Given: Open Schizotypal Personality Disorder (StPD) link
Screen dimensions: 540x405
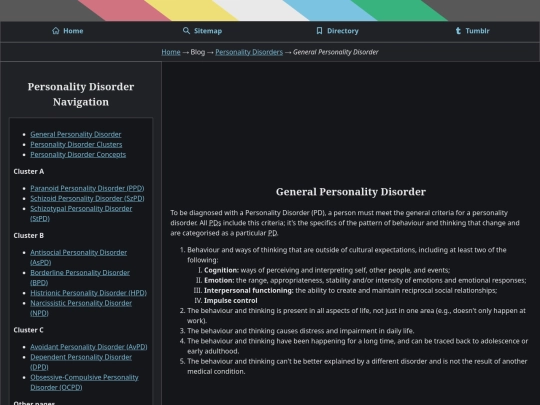Looking at the screenshot, I should pos(81,214).
